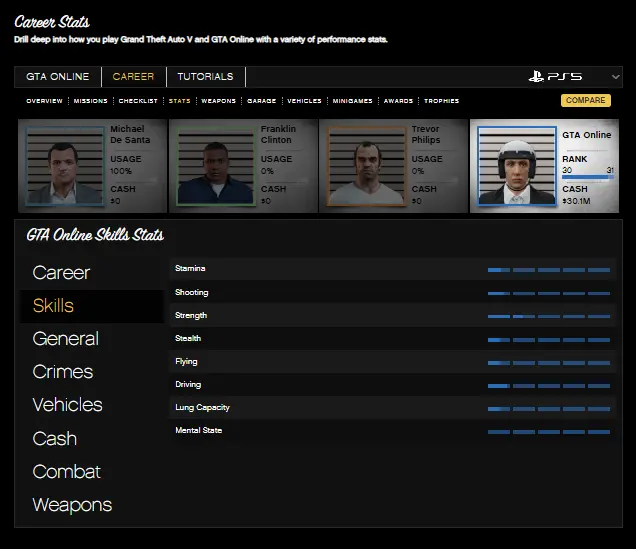Navigate to the Garage submenu
Image resolution: width=636 pixels, height=549 pixels.
[x=261, y=101]
